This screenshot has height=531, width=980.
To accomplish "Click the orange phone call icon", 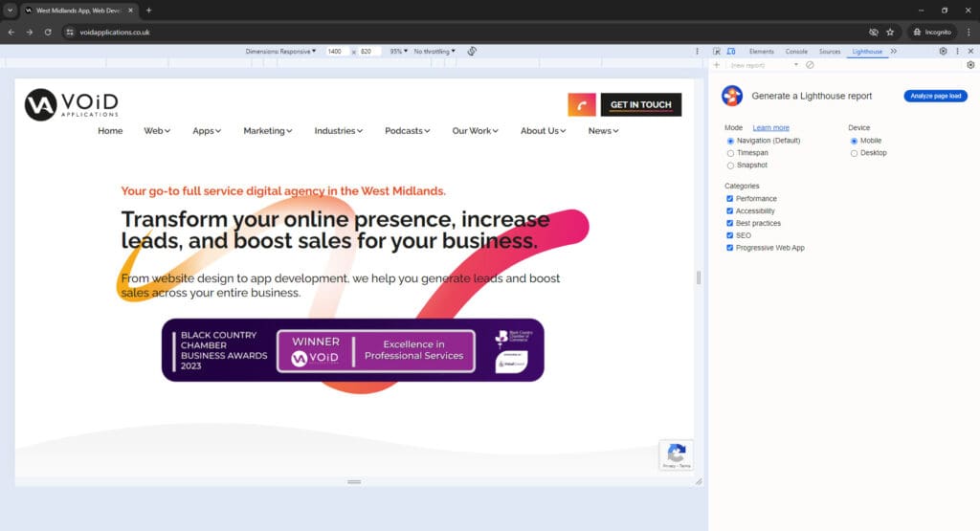I will pyautogui.click(x=581, y=104).
